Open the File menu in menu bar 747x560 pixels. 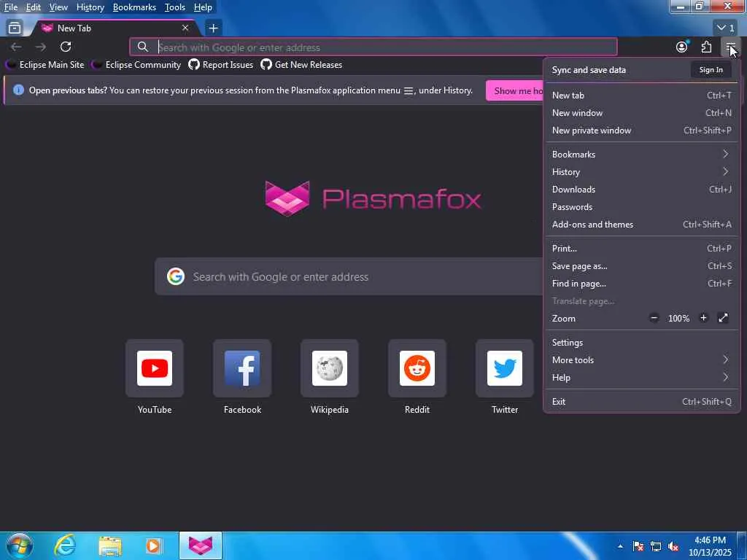11,7
